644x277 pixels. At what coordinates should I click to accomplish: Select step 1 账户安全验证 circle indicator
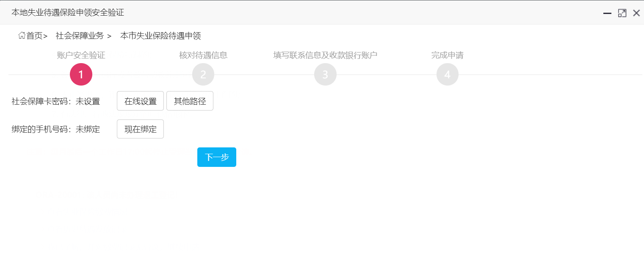[x=81, y=74]
